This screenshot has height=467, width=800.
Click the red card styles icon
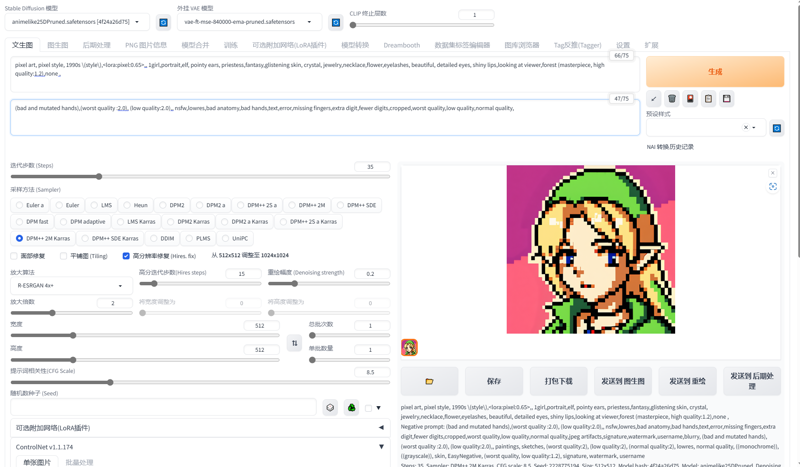click(x=690, y=99)
